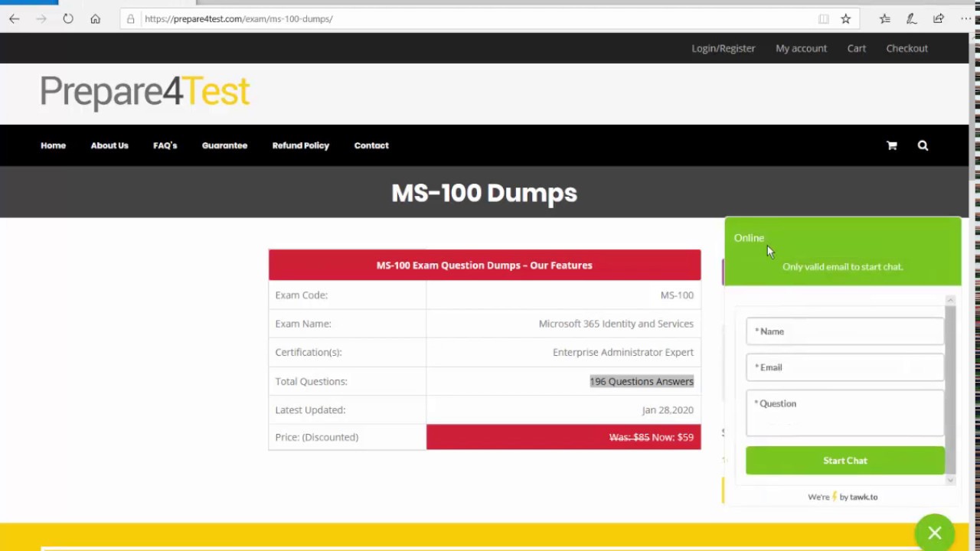Click the address bar URL

(238, 18)
